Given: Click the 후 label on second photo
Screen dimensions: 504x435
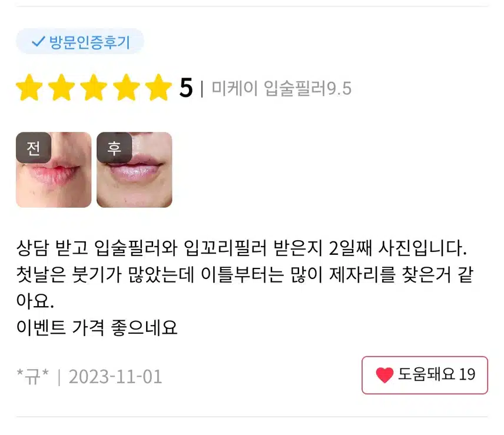Looking at the screenshot, I should 114,148.
